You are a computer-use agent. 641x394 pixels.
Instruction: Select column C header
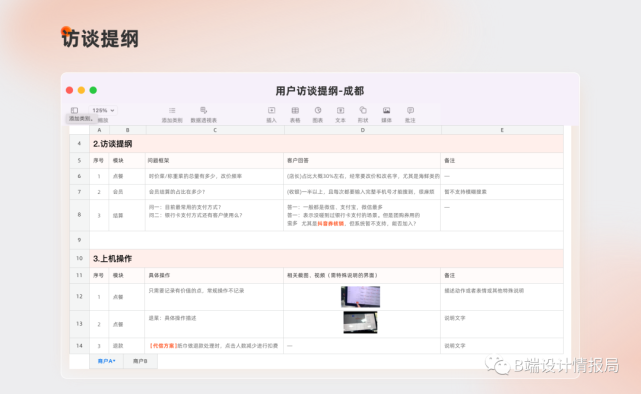click(215, 130)
